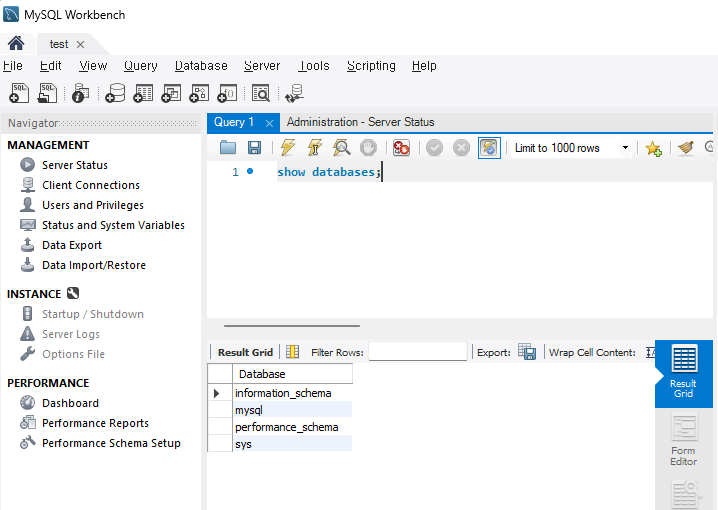
Task: Open Status and System Variables
Action: (113, 225)
